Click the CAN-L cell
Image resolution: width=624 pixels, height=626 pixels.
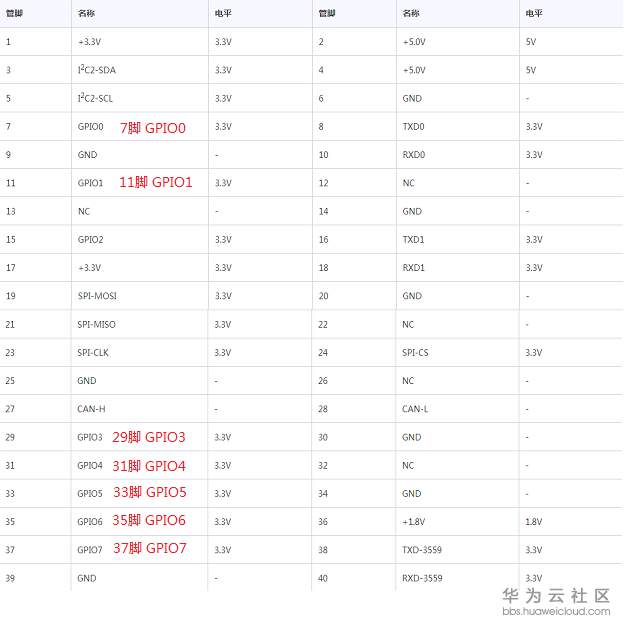[x=414, y=409]
